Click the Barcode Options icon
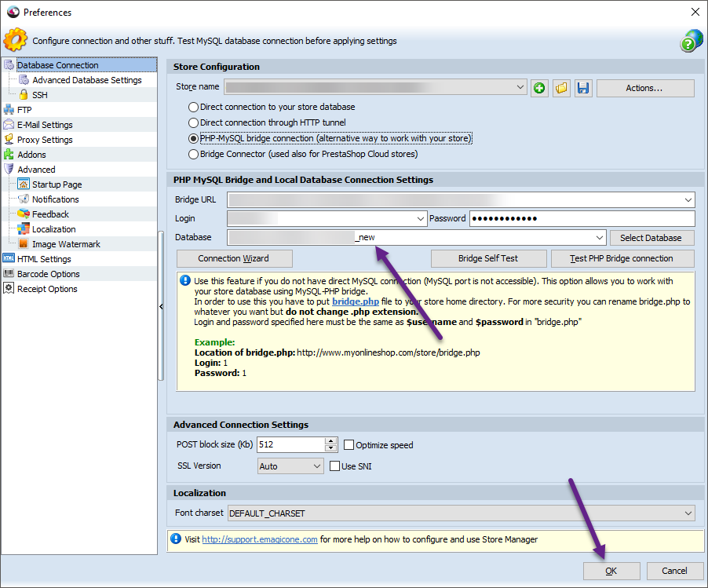This screenshot has height=588, width=708. [x=9, y=273]
